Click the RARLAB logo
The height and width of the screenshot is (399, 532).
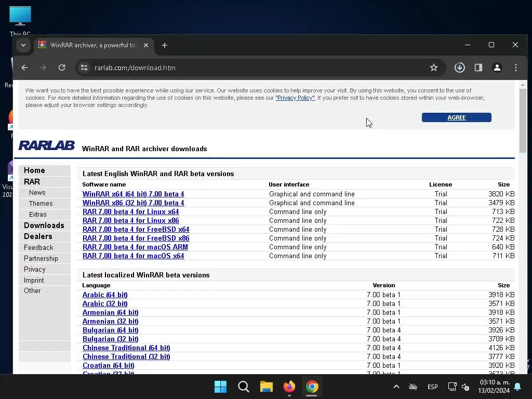click(46, 145)
